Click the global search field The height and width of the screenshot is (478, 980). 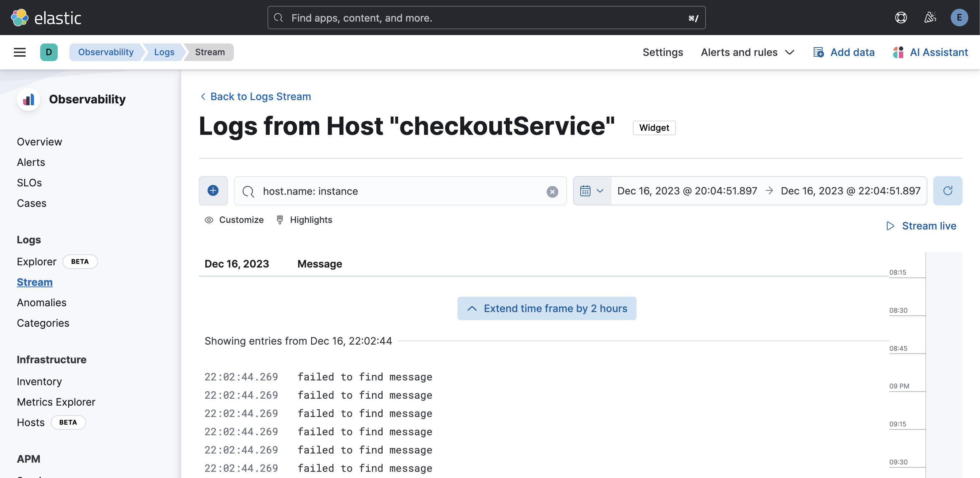tap(486, 18)
